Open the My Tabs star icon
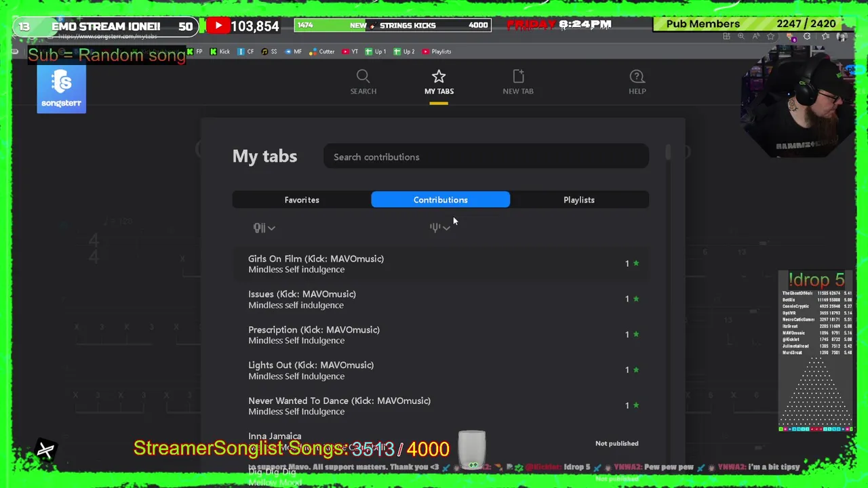The image size is (868, 488). [439, 77]
